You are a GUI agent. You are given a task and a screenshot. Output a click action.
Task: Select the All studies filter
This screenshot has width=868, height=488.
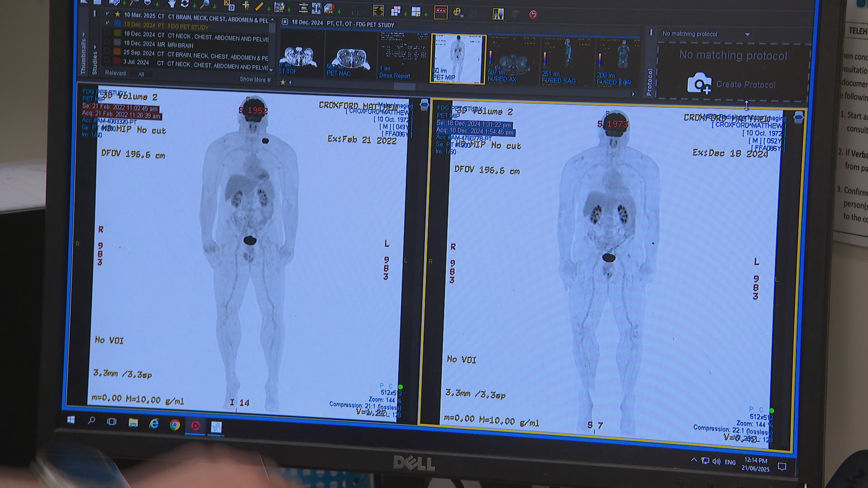(x=141, y=74)
